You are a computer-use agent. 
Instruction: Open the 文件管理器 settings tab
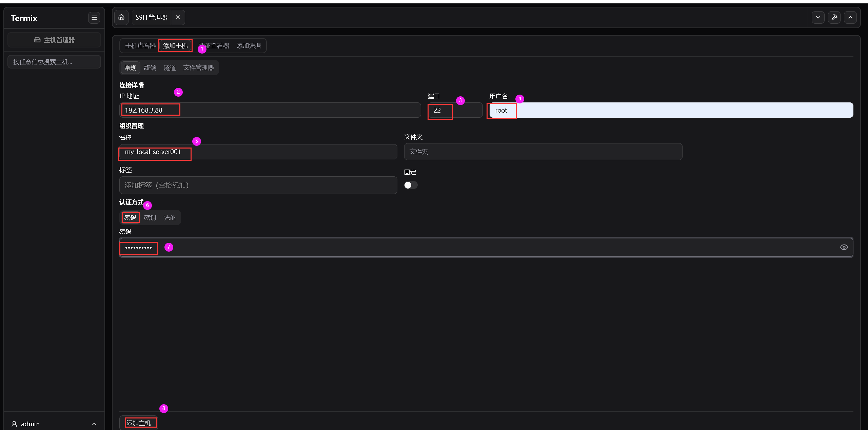[199, 68]
